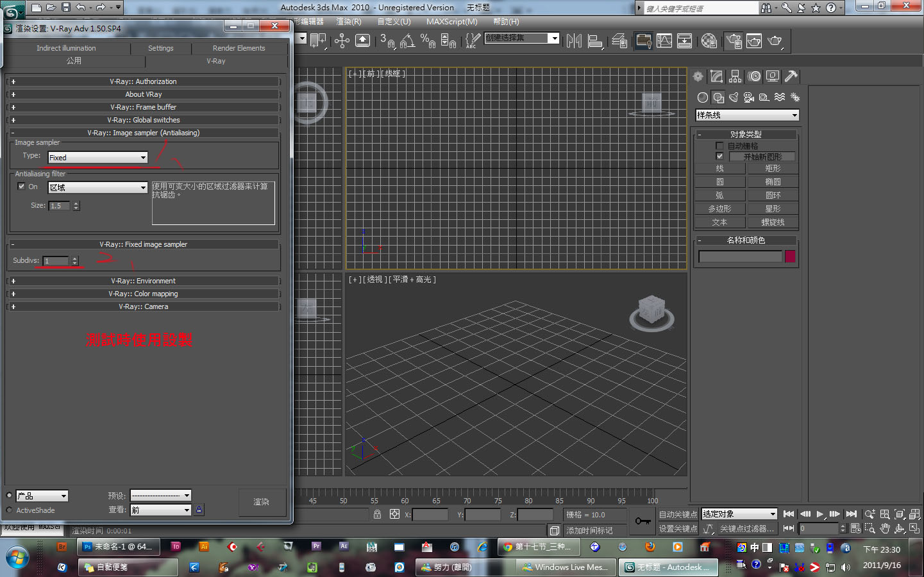This screenshot has width=924, height=577.
Task: Enable the 自动栅格 checkbox
Action: click(x=719, y=146)
